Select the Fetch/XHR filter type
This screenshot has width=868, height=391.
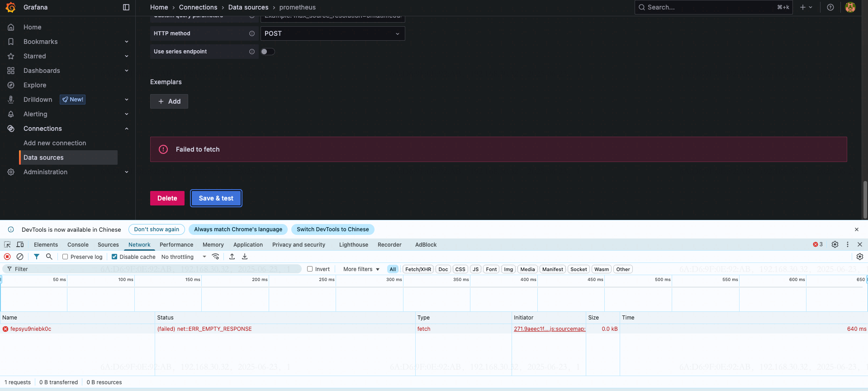point(418,269)
